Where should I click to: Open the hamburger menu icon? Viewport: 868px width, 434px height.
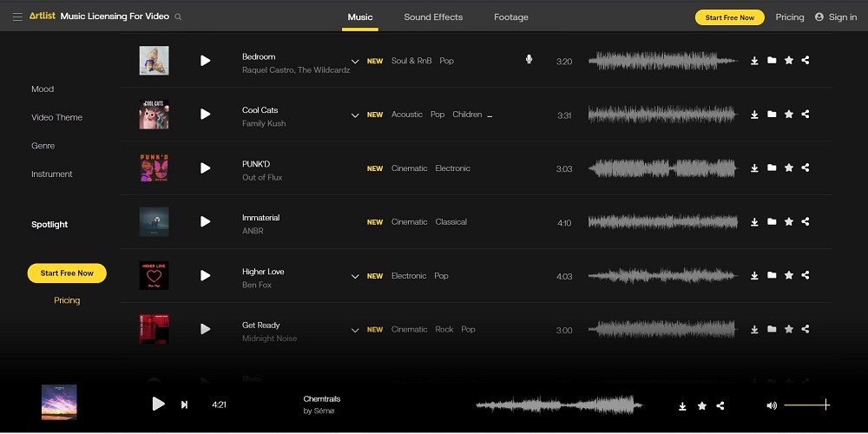pyautogui.click(x=17, y=17)
